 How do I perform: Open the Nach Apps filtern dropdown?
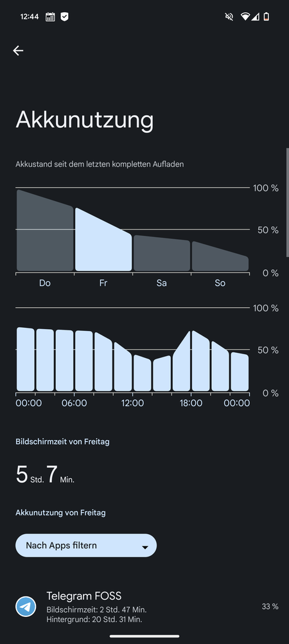pos(86,546)
